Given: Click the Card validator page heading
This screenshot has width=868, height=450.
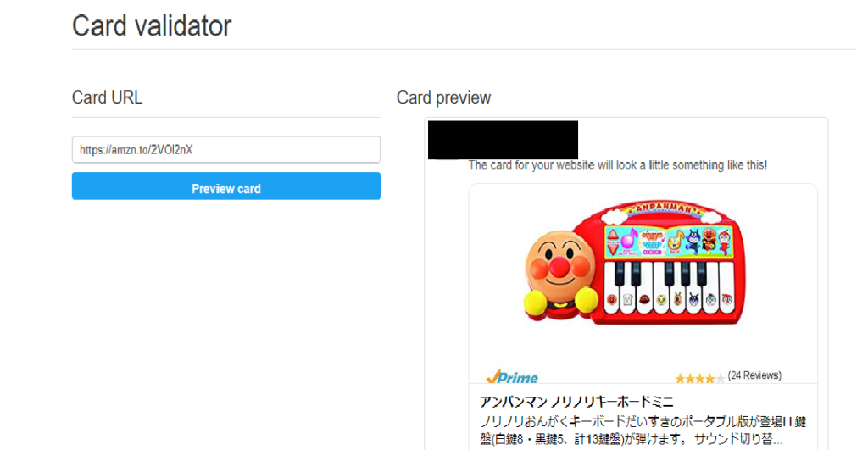Looking at the screenshot, I should tap(152, 26).
